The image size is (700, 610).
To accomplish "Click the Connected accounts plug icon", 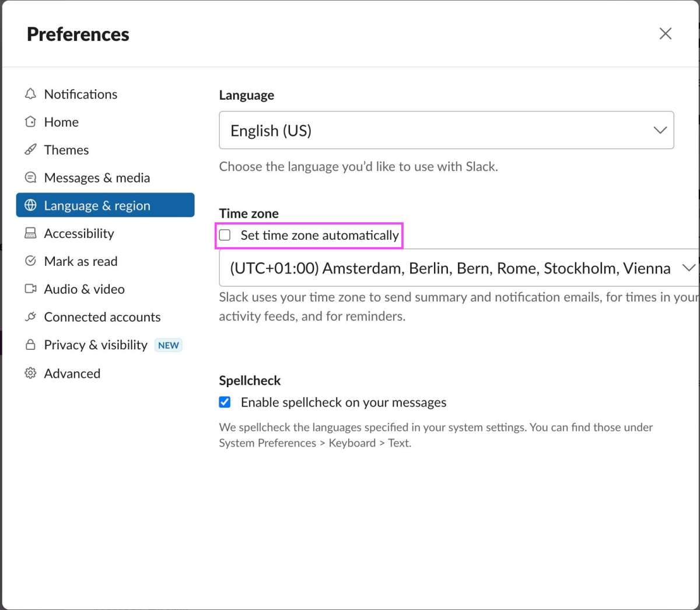I will pos(30,317).
